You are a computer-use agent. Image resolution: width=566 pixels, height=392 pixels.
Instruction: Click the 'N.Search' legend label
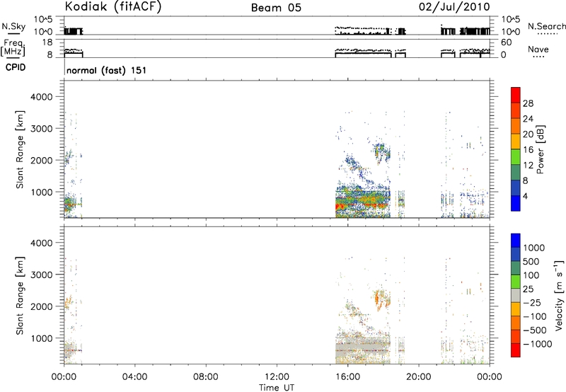(546, 26)
